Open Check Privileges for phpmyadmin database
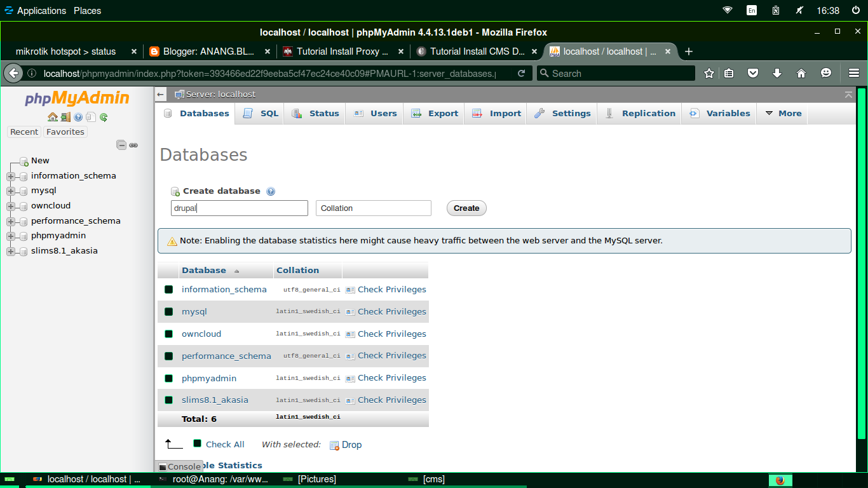Image resolution: width=868 pixels, height=488 pixels. [391, 377]
